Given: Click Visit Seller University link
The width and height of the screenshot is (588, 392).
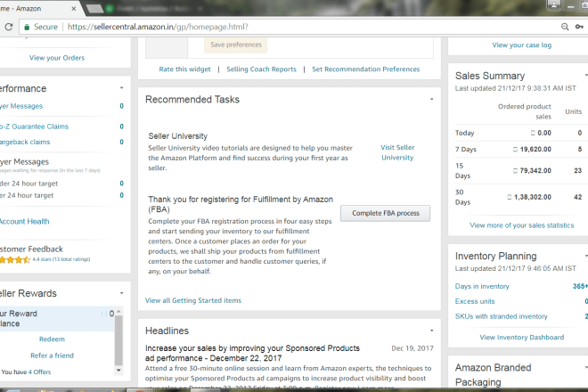Looking at the screenshot, I should (x=397, y=152).
